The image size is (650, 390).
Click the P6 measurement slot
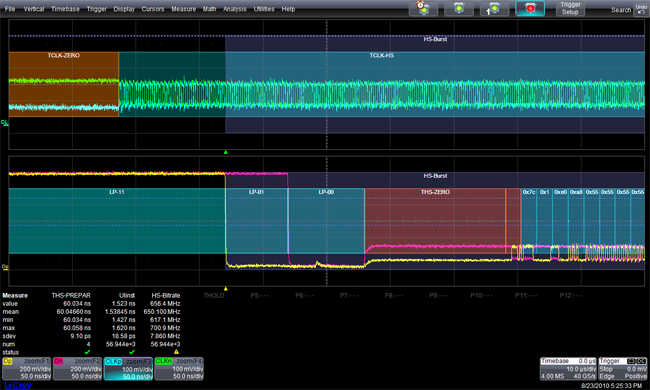click(305, 296)
